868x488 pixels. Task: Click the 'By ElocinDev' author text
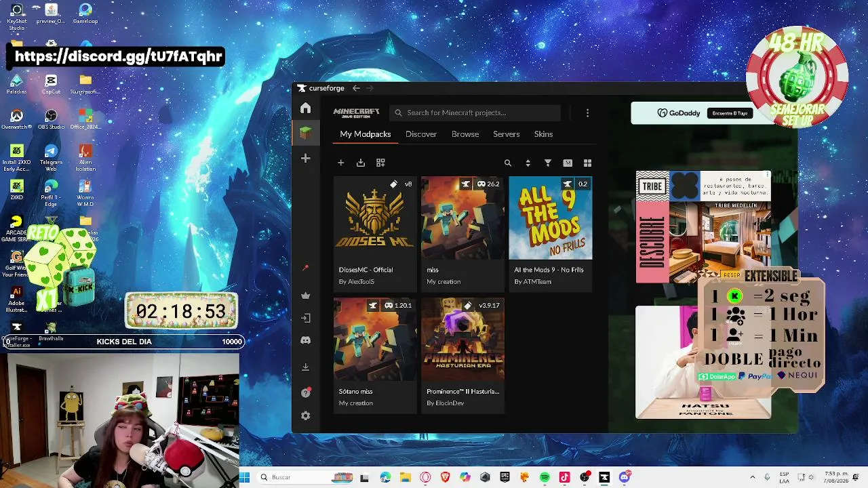446,403
